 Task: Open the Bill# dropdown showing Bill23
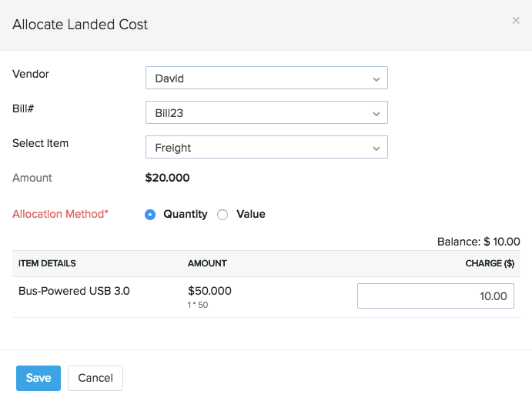tap(266, 112)
